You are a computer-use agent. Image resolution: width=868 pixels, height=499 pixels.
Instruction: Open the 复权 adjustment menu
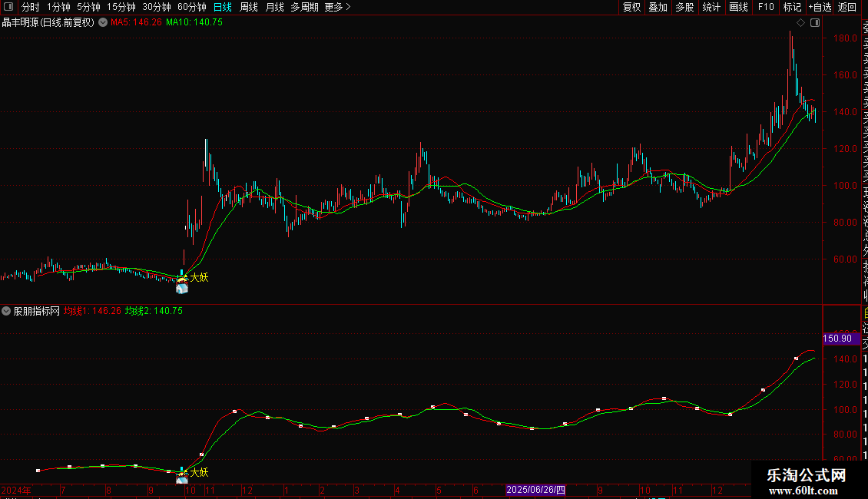pos(631,7)
